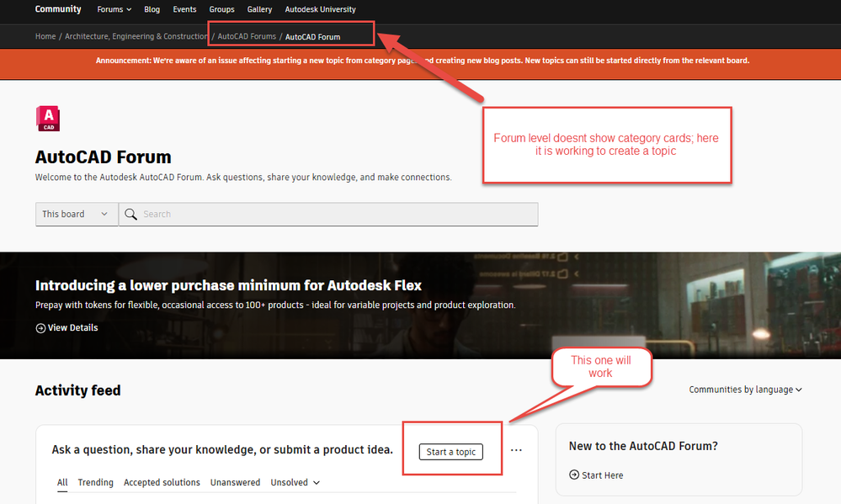Click the Start Here link
This screenshot has height=504, width=841.
(x=602, y=475)
